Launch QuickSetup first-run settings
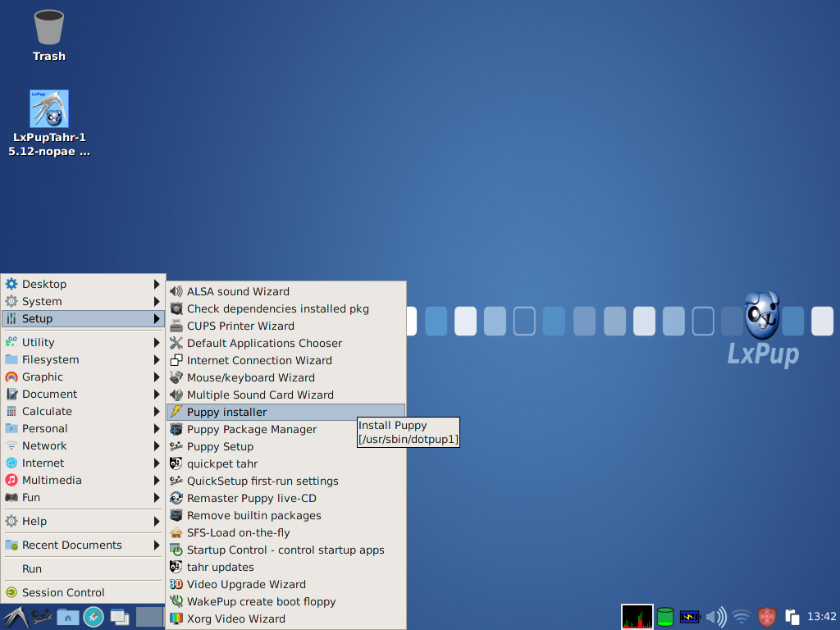This screenshot has height=630, width=840. click(286, 481)
